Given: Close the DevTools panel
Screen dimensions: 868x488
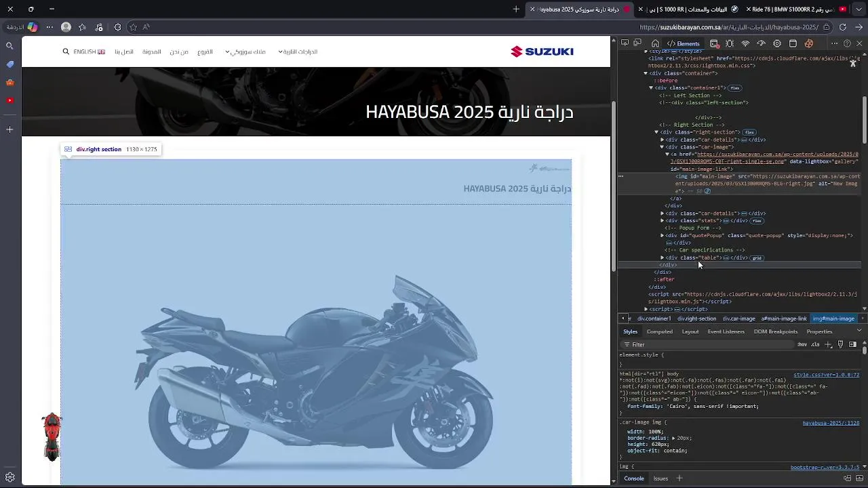Looking at the screenshot, I should [x=859, y=43].
